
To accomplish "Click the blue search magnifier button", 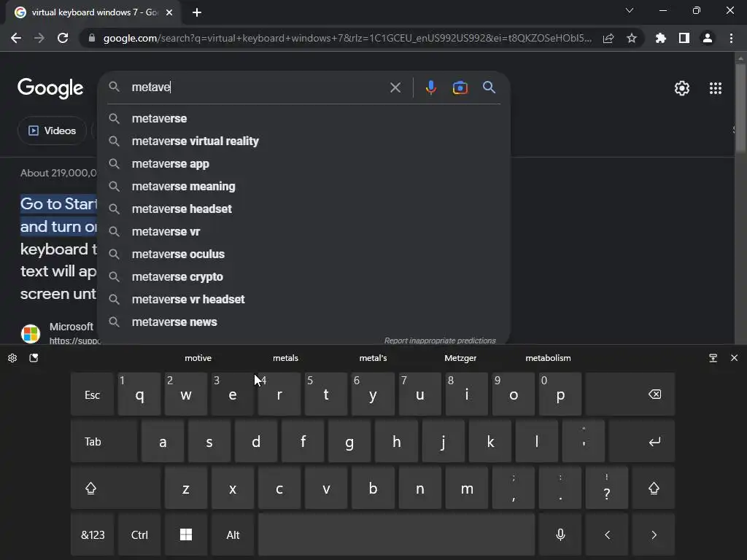I will tap(489, 87).
